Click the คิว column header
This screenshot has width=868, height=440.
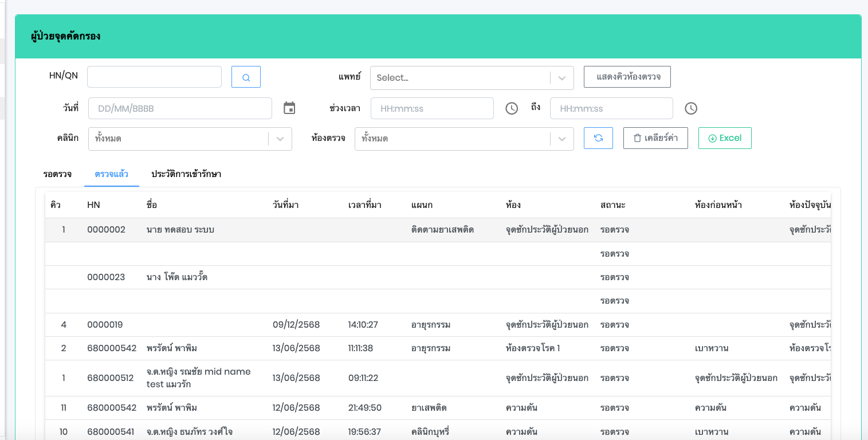(x=56, y=205)
